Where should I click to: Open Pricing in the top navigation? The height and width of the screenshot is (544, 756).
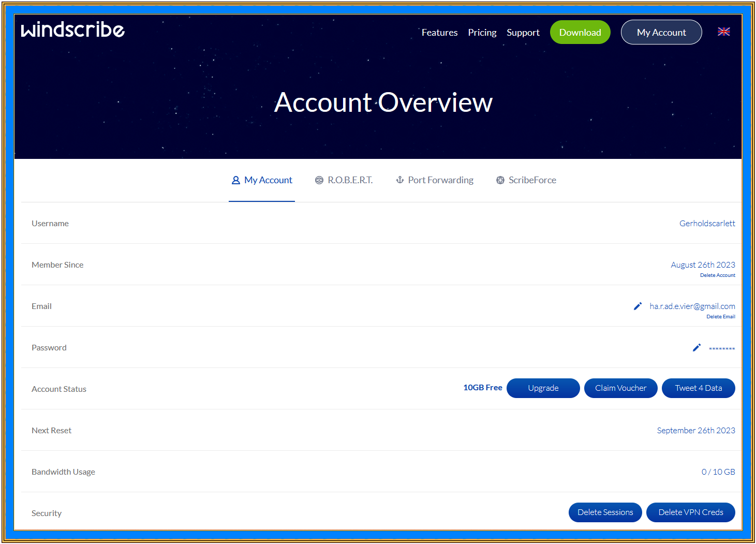tap(482, 32)
